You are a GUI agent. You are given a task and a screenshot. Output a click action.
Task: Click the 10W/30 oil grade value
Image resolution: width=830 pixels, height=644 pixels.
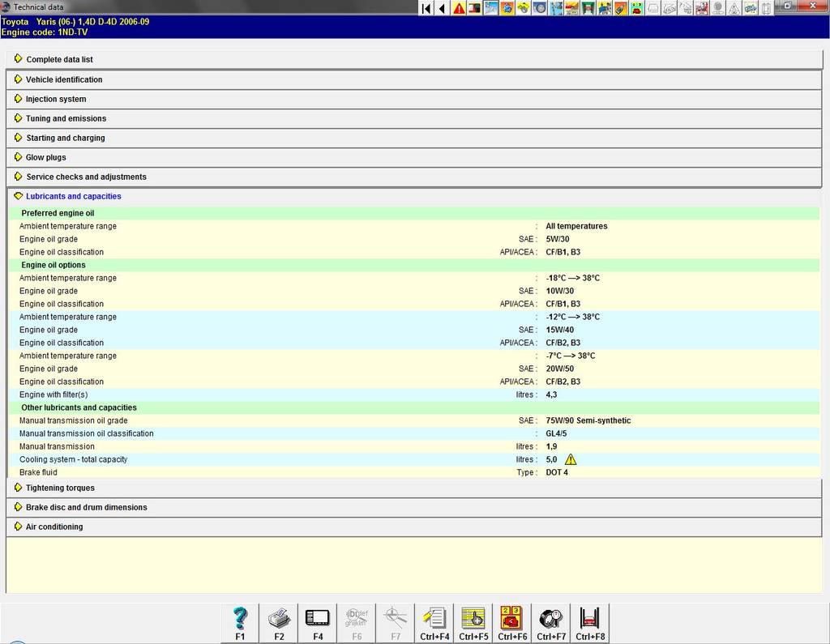[559, 291]
